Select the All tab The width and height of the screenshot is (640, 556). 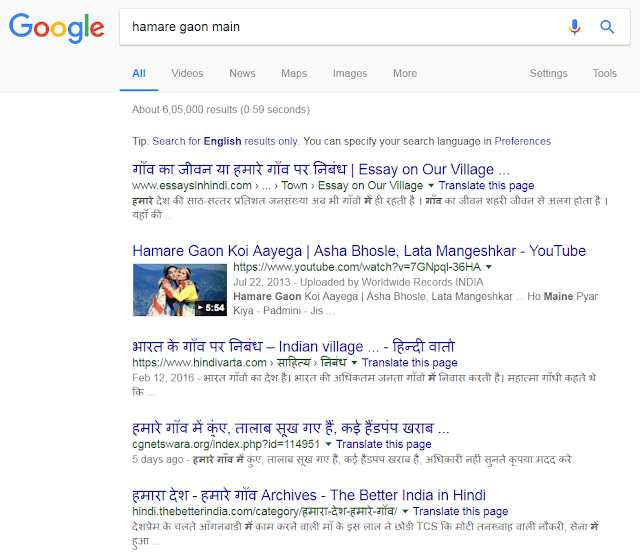click(139, 73)
